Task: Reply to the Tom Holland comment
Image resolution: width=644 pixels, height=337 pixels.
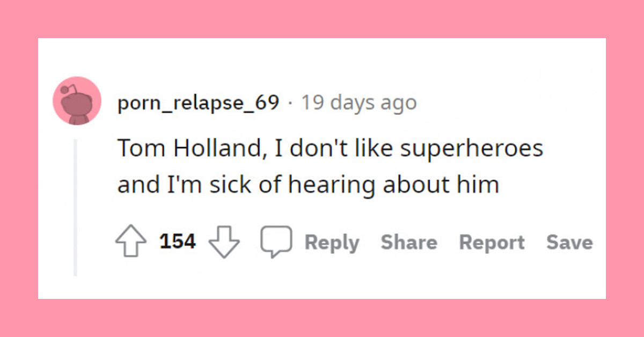Action: (x=332, y=242)
